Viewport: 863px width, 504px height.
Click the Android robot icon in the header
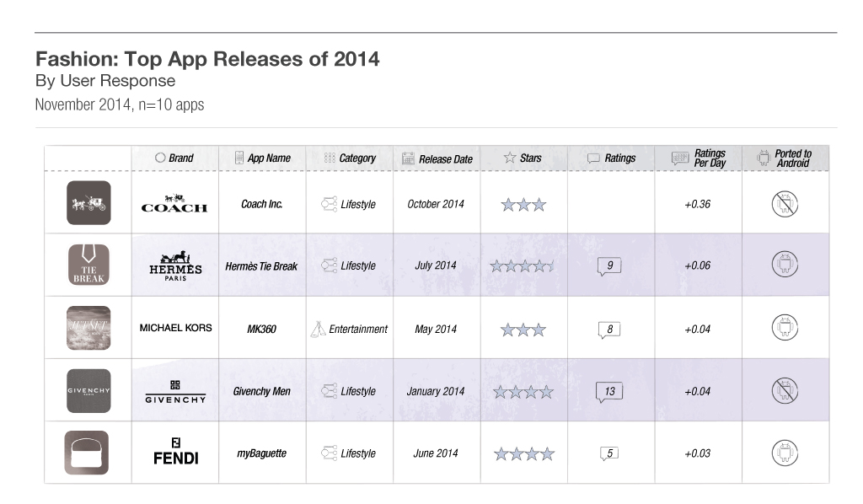764,158
